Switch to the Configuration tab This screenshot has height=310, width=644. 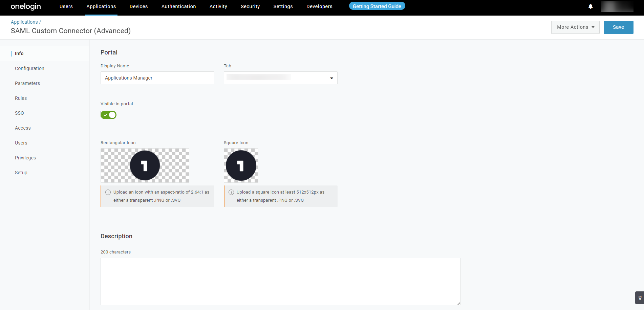[29, 68]
